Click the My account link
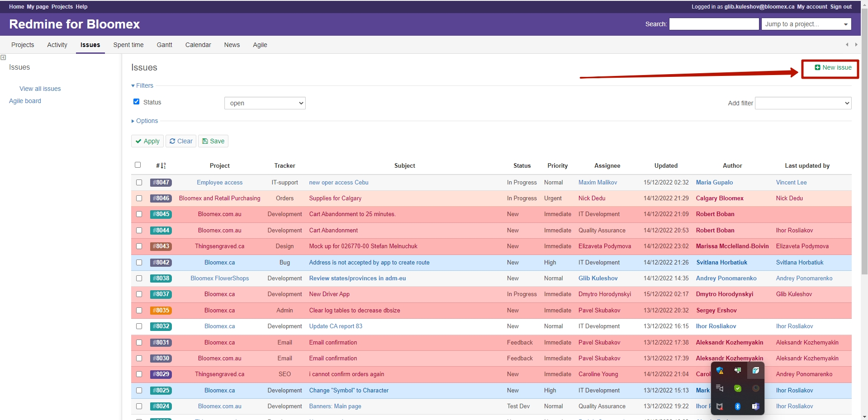Viewport: 868px width, 420px height. tap(812, 7)
